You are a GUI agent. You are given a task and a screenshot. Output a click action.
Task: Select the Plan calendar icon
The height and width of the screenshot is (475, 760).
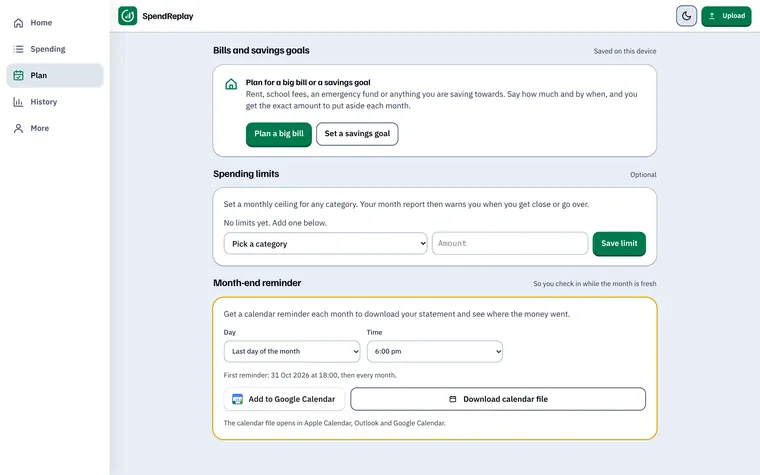point(18,76)
